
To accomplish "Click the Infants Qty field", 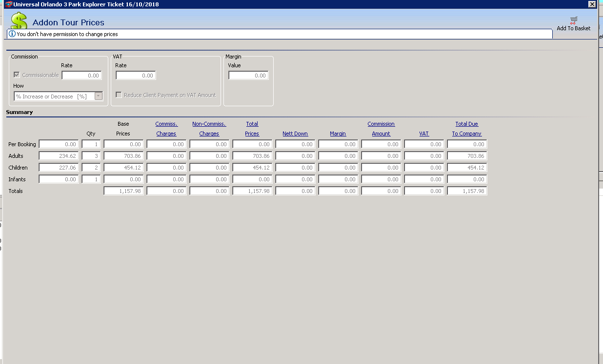I will (x=91, y=179).
